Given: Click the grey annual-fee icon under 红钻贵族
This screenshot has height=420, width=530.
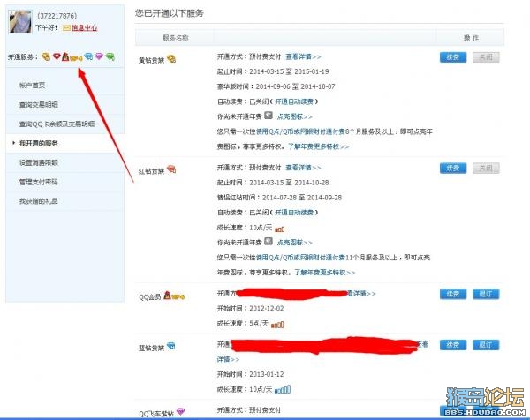Looking at the screenshot, I should 269,242.
